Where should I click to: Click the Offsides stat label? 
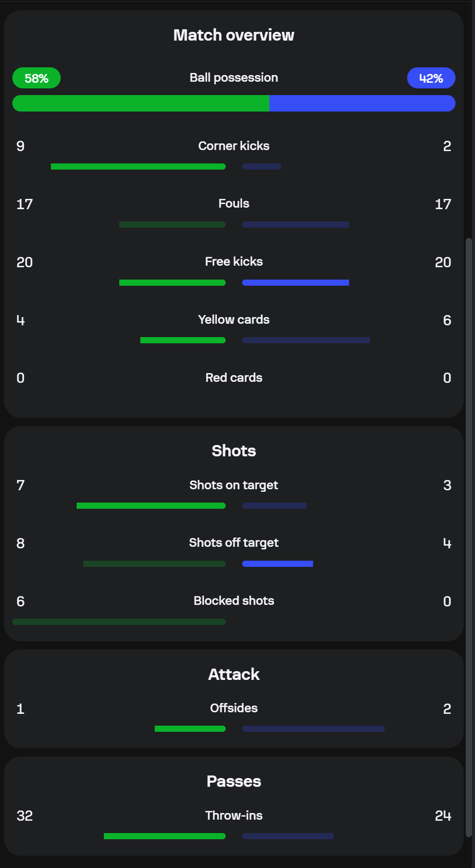pyautogui.click(x=233, y=708)
